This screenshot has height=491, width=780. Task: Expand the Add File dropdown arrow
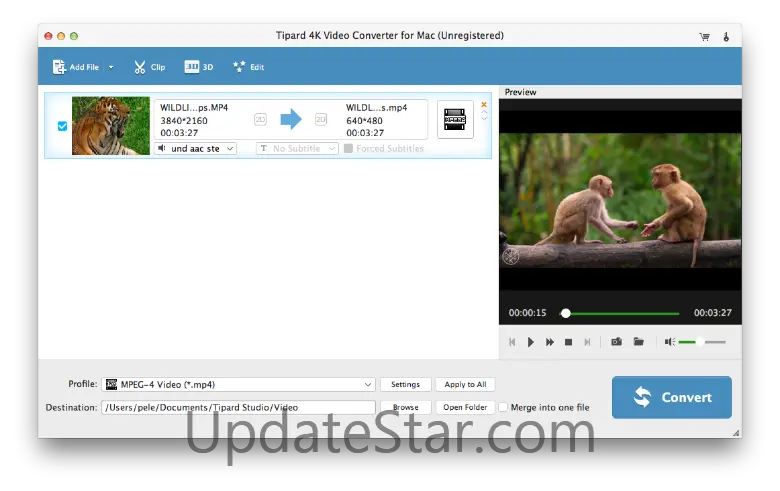point(111,67)
